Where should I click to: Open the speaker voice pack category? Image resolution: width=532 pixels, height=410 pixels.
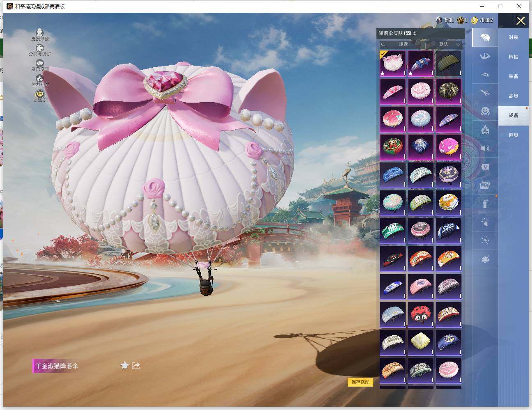pyautogui.click(x=485, y=148)
